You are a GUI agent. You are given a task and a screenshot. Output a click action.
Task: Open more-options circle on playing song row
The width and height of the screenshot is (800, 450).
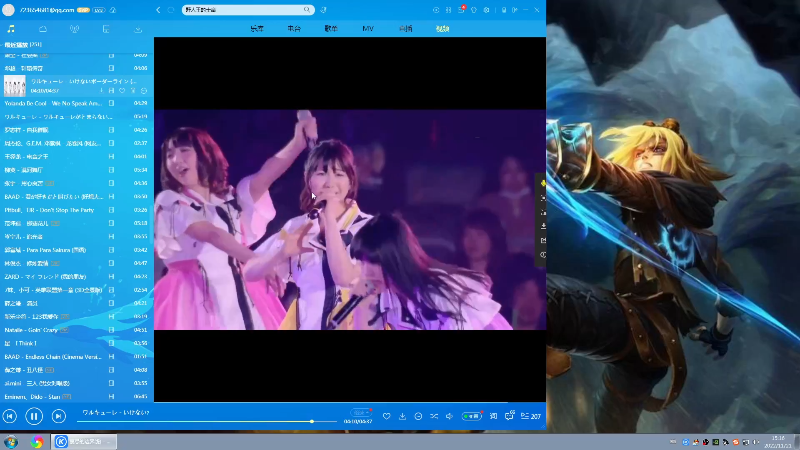point(144,91)
